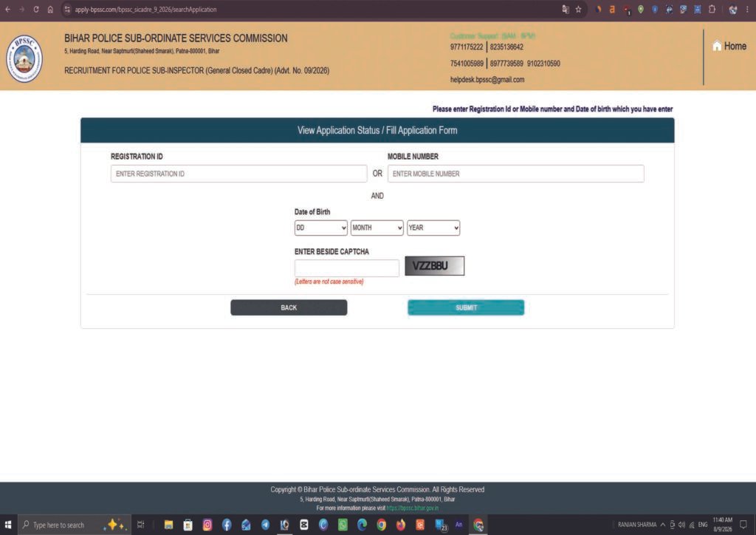Click the RANJAN SHARMA taskbar label
Image resolution: width=756 pixels, height=535 pixels.
point(637,525)
